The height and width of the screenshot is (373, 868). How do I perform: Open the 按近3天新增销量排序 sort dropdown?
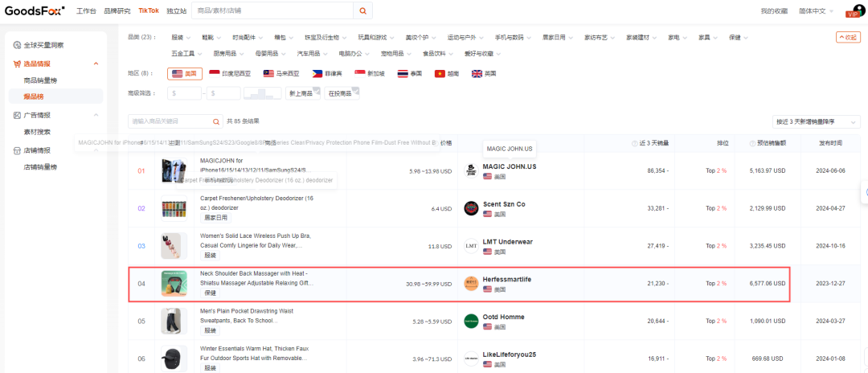point(817,121)
